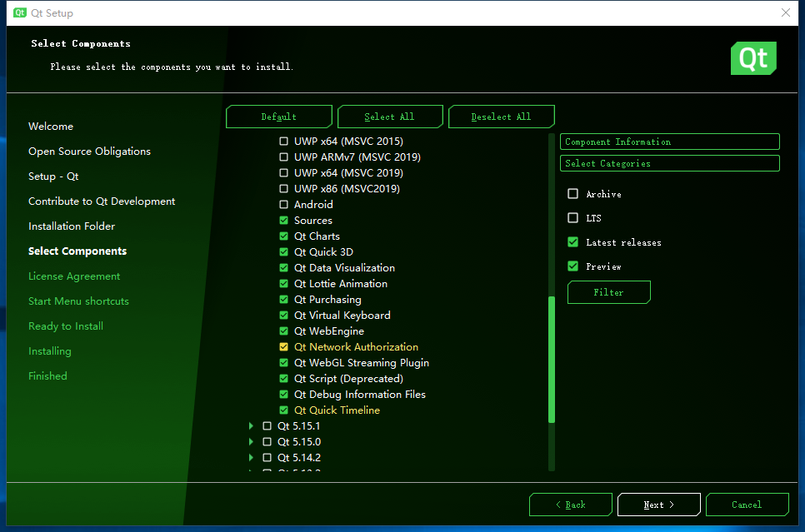Apply categories with the Filter button

(x=609, y=292)
